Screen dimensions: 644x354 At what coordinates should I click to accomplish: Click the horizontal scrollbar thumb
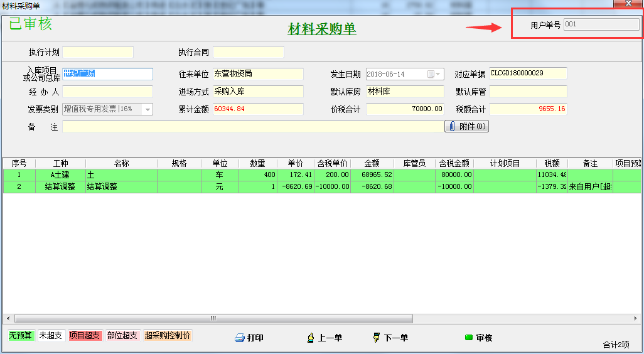(x=213, y=319)
